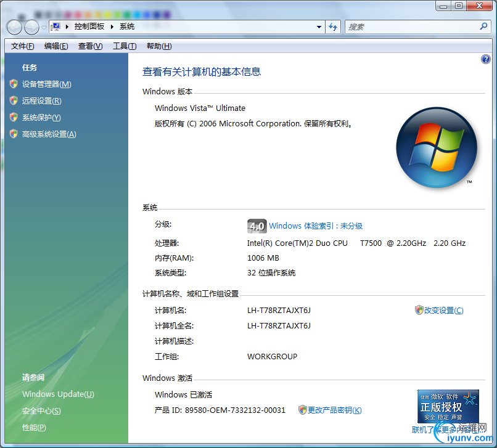497x448 pixels.
Task: Click the 正版授权 genuine software badge
Action: (x=448, y=406)
